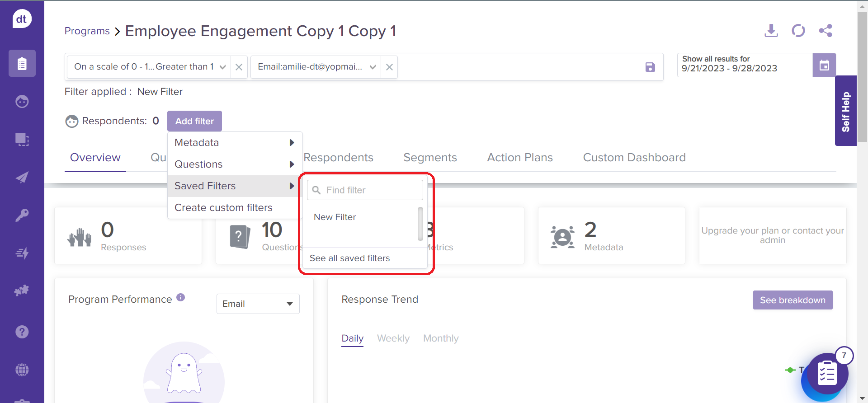Click the share icon at top right
The image size is (868, 403).
click(x=825, y=31)
